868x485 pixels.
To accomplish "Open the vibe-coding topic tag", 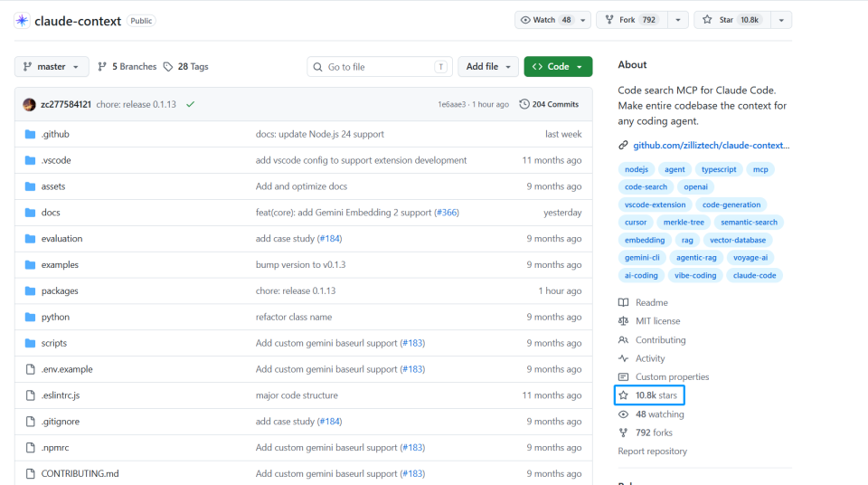I will click(x=694, y=275).
